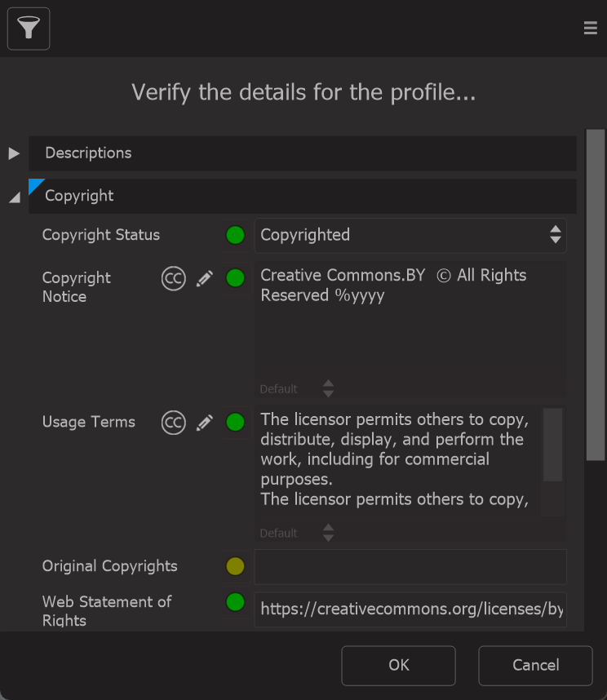This screenshot has width=607, height=700.
Task: Select the Descriptions section header
Action: click(x=303, y=153)
